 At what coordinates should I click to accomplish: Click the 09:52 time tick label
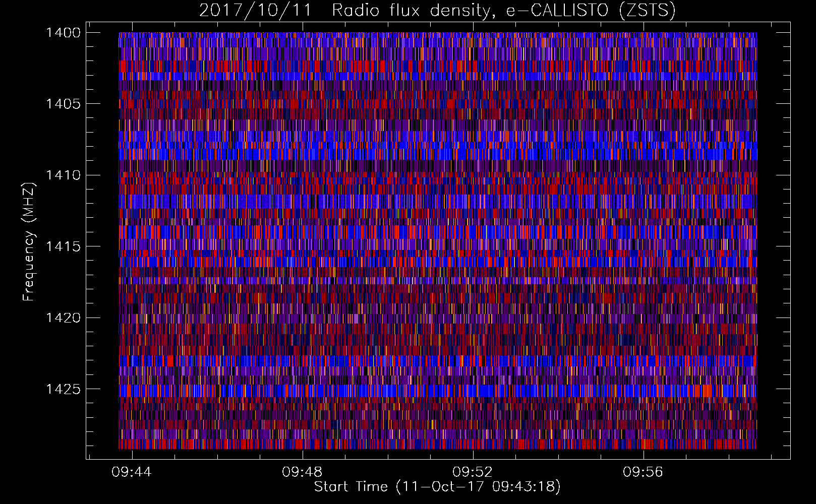click(473, 472)
